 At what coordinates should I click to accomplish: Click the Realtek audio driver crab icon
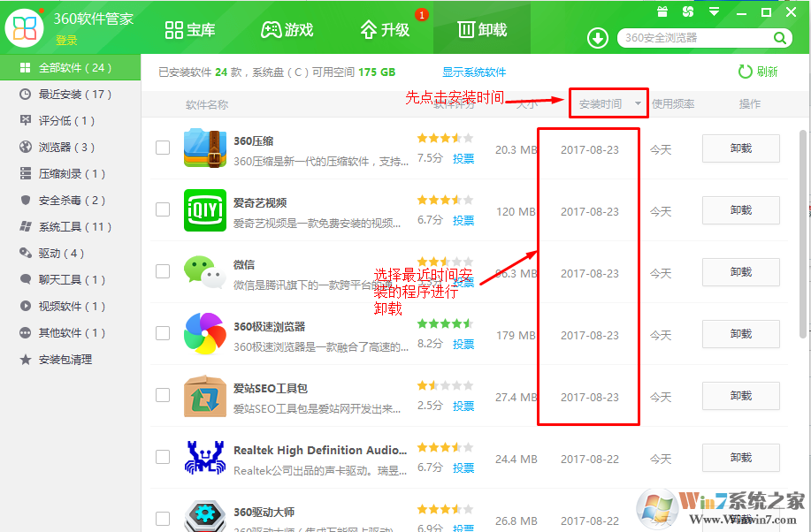205,458
